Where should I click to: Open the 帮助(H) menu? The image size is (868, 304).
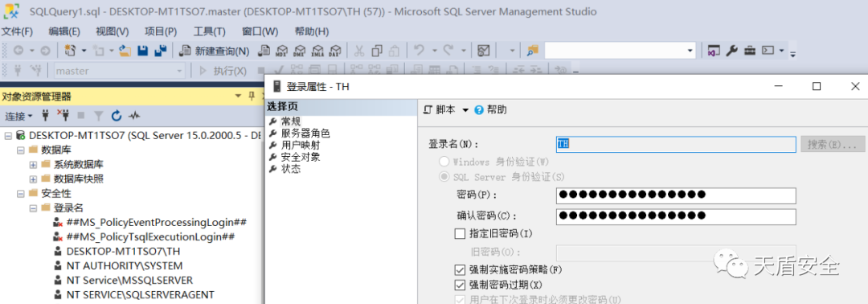(x=312, y=31)
